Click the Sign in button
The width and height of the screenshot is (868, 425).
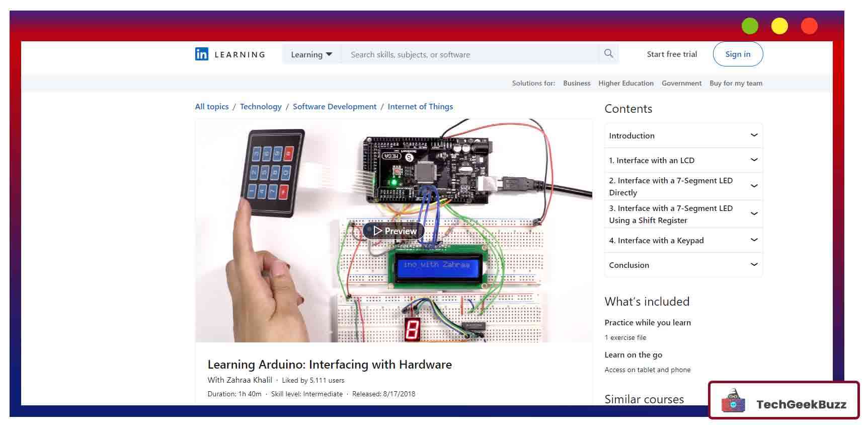coord(738,54)
